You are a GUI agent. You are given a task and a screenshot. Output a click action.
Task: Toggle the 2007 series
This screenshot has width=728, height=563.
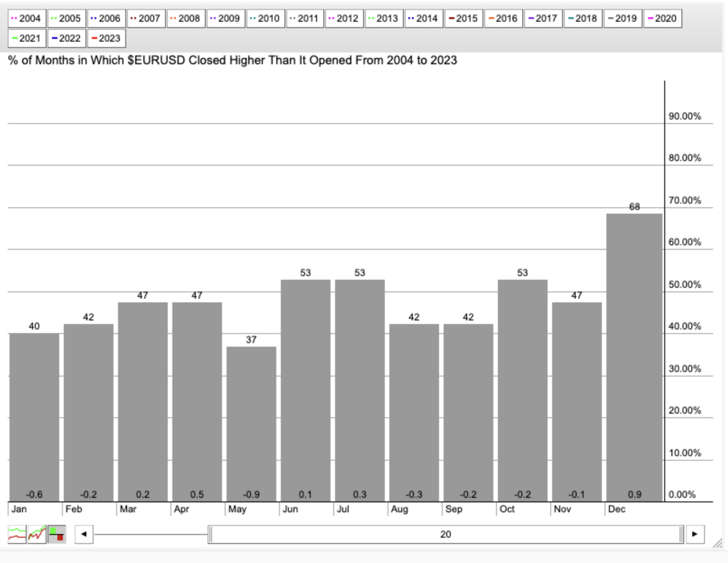(146, 19)
